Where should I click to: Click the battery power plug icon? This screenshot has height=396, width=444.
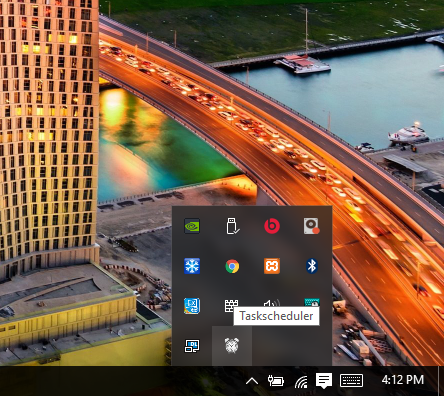(x=276, y=381)
